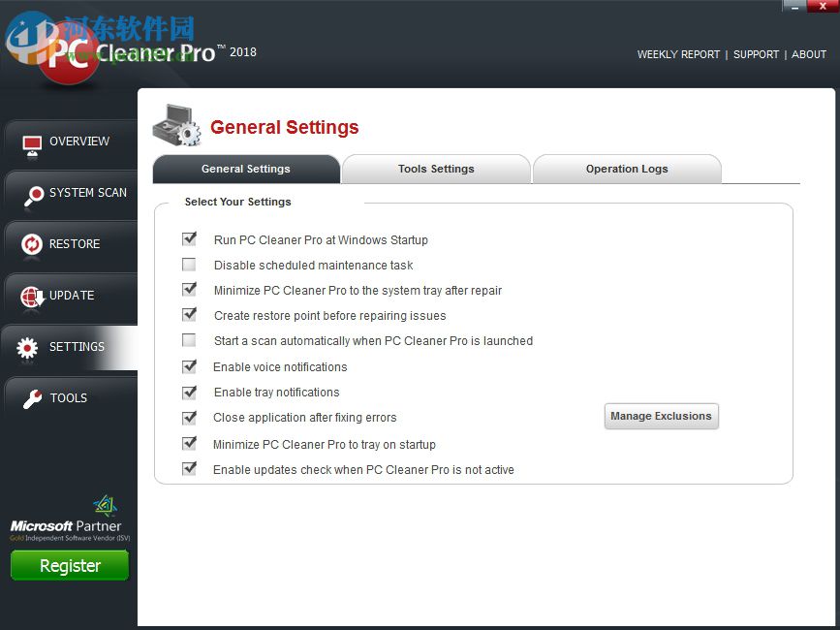Open the Overview panel
This screenshot has width=840, height=630.
click(x=69, y=142)
